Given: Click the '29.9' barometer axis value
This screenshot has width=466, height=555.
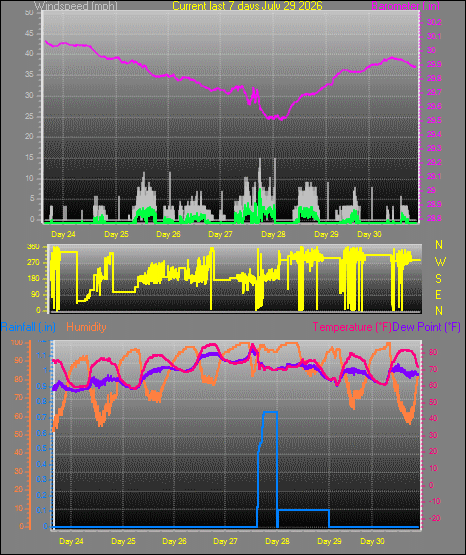Looking at the screenshot, I should [x=434, y=64].
